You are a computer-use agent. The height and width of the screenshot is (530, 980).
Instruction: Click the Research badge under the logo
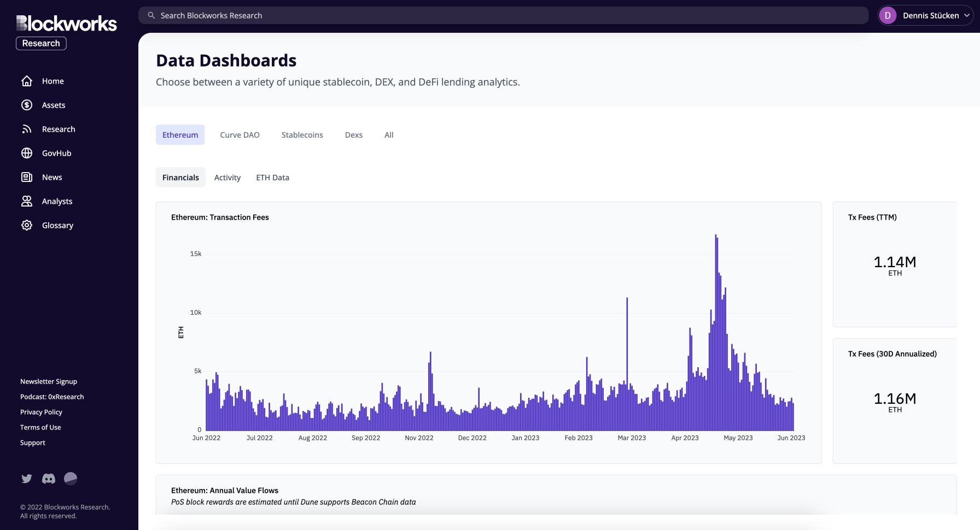[41, 43]
